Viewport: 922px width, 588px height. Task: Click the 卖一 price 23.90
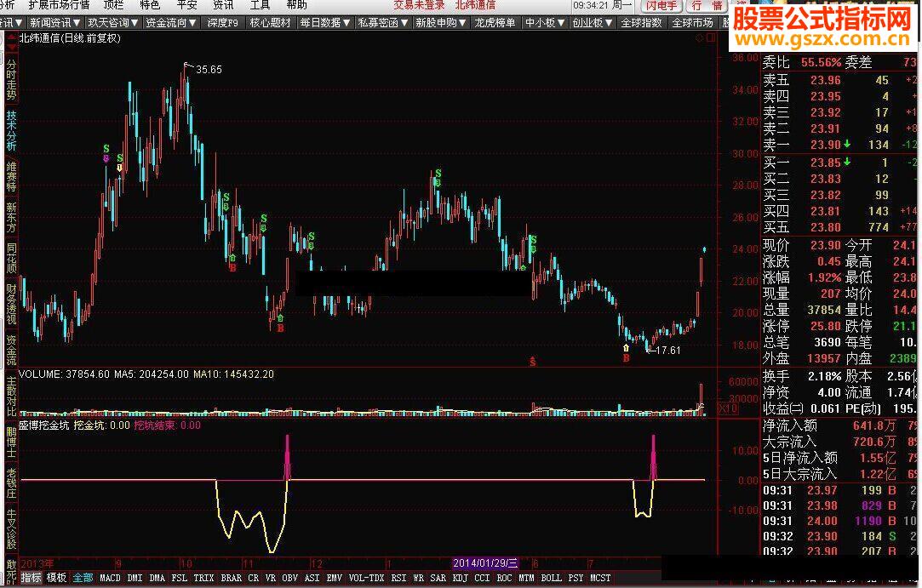[x=826, y=145]
